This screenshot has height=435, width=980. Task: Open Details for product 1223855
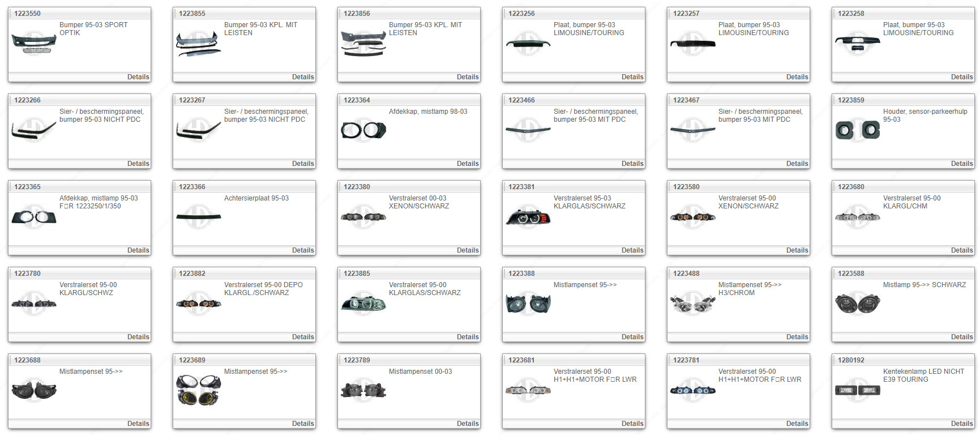click(x=303, y=77)
